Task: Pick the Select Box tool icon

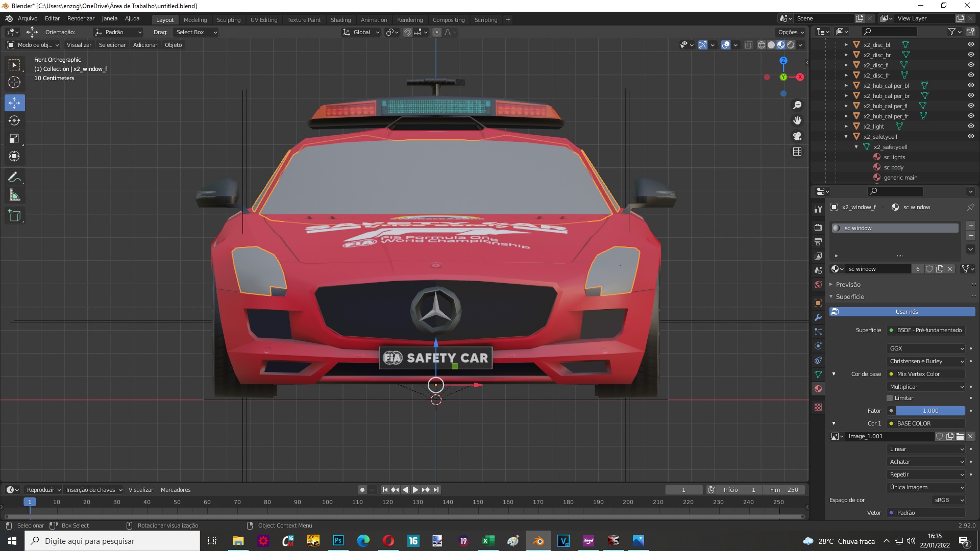Action: [14, 65]
